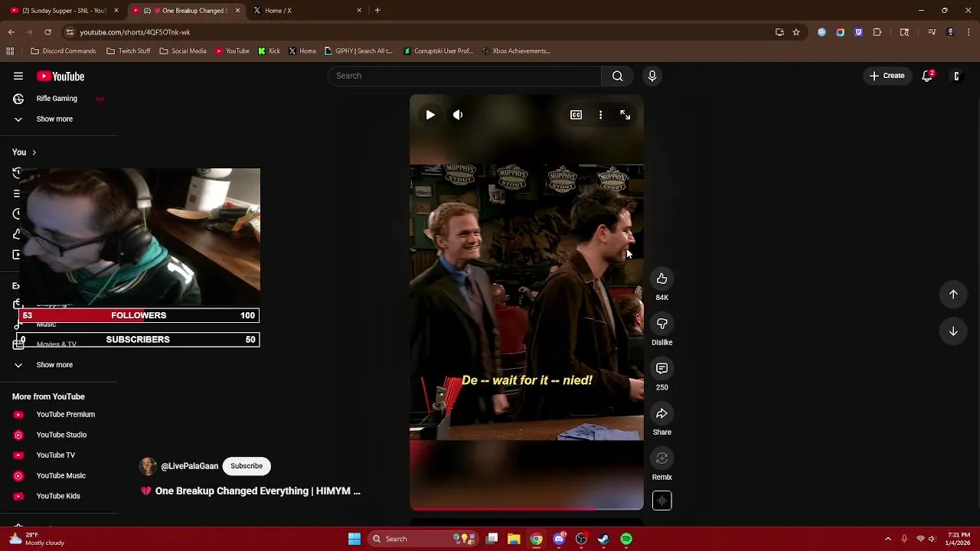Open Rifle Gaming subscription channel
This screenshot has width=980, height=551.
(x=57, y=99)
